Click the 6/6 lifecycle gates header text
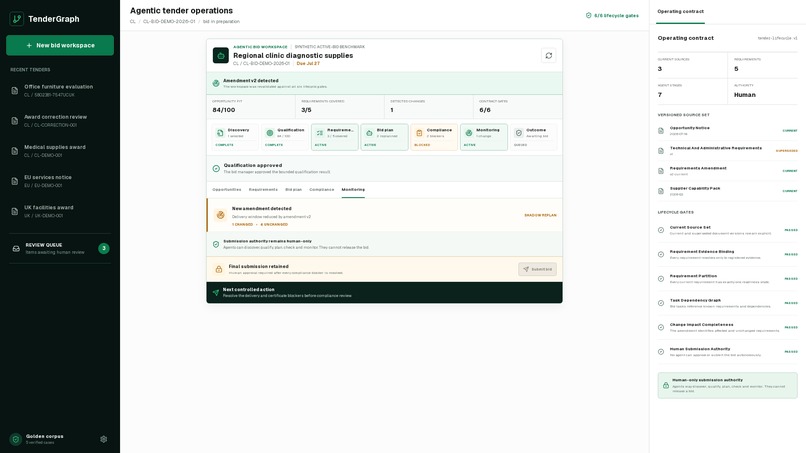The height and width of the screenshot is (453, 806). [616, 15]
